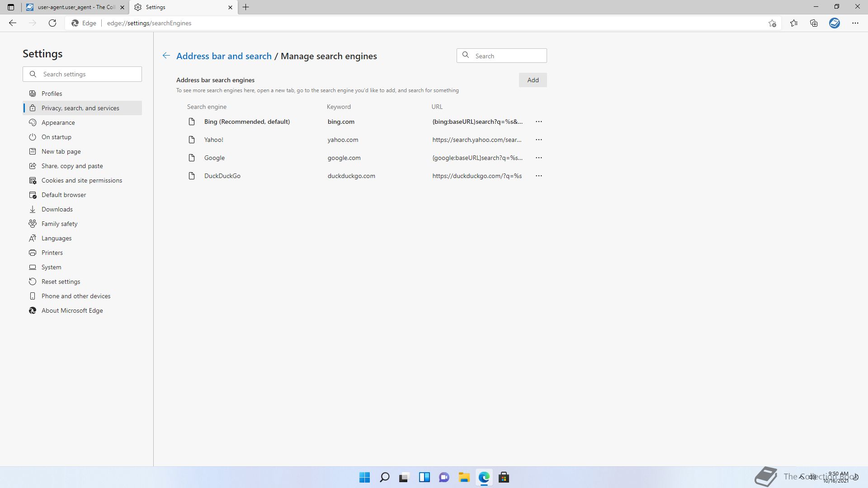The width and height of the screenshot is (868, 488).
Task: Open the tab actions menu icon
Action: (11, 7)
